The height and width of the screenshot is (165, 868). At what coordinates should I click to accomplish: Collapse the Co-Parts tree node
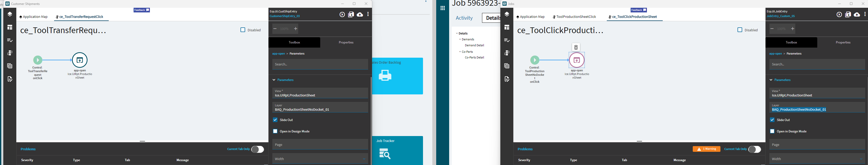[x=460, y=52]
